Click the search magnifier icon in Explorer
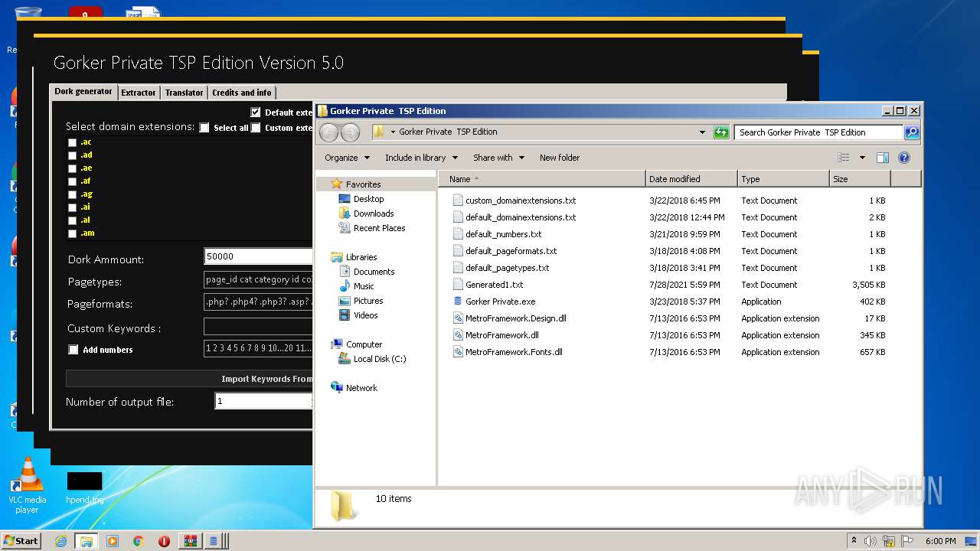Image resolution: width=980 pixels, height=551 pixels. point(911,132)
